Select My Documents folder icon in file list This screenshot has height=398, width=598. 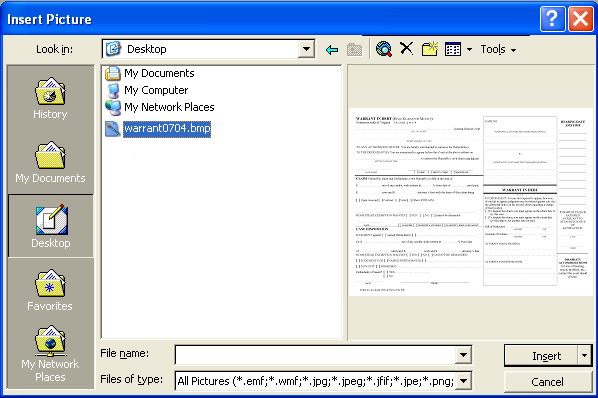click(113, 73)
